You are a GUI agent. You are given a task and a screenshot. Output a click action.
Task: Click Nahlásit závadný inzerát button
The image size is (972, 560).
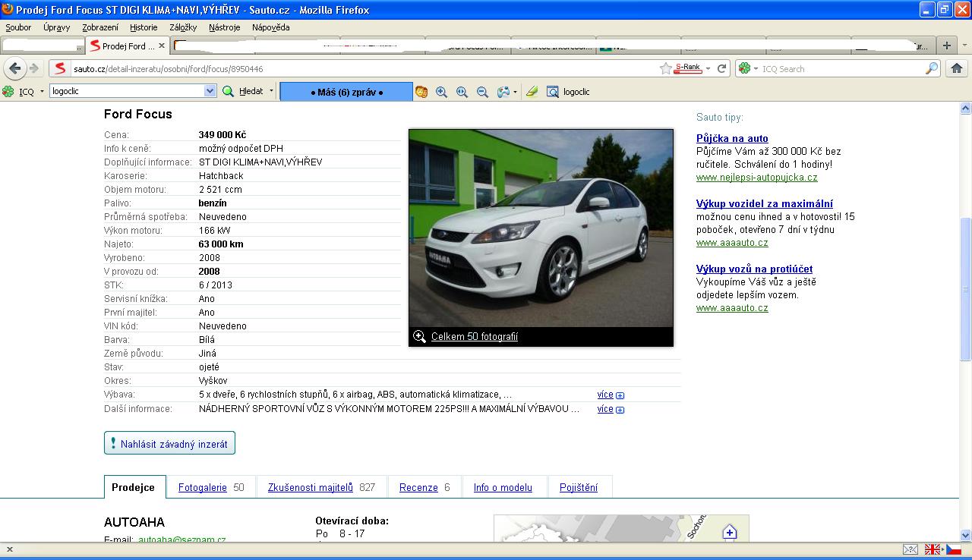point(169,444)
